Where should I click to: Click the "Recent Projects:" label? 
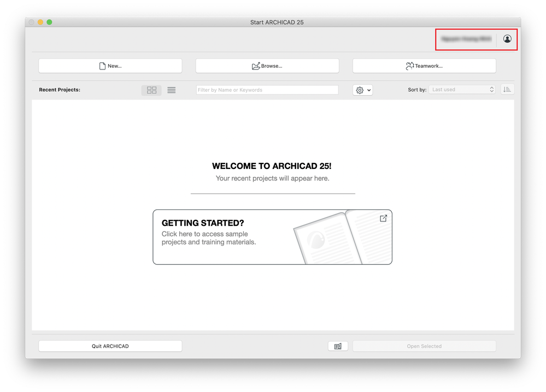pos(60,90)
